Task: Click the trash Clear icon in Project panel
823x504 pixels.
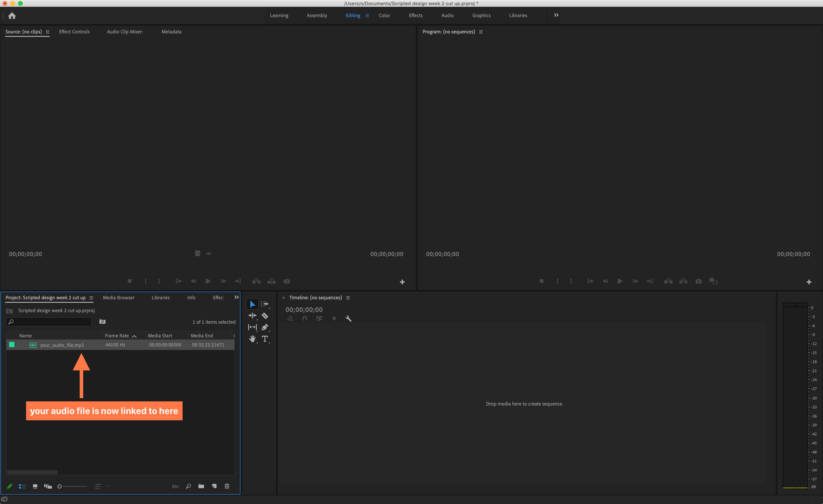Action: [227, 486]
